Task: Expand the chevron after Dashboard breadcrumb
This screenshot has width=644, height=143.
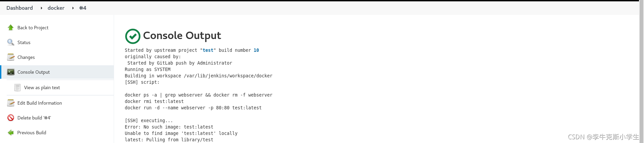Action: click(x=41, y=8)
